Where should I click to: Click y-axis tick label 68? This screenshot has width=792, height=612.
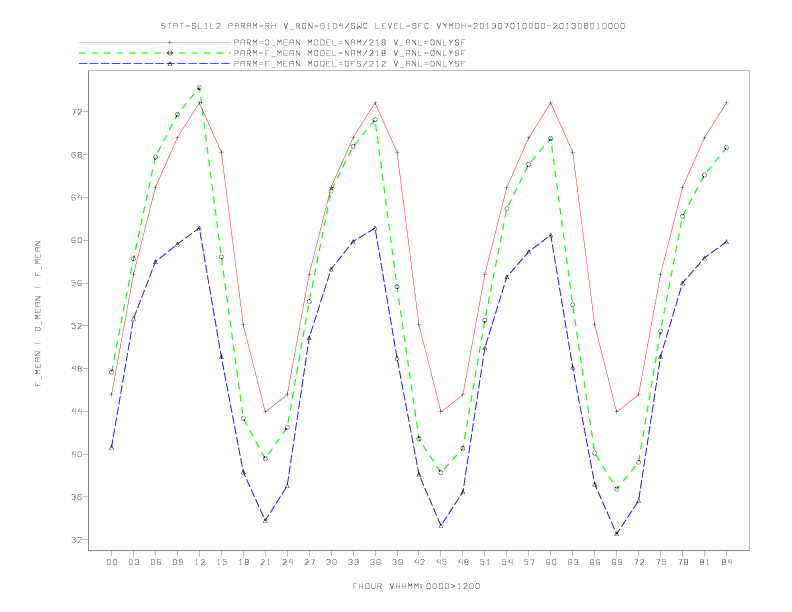[x=77, y=155]
